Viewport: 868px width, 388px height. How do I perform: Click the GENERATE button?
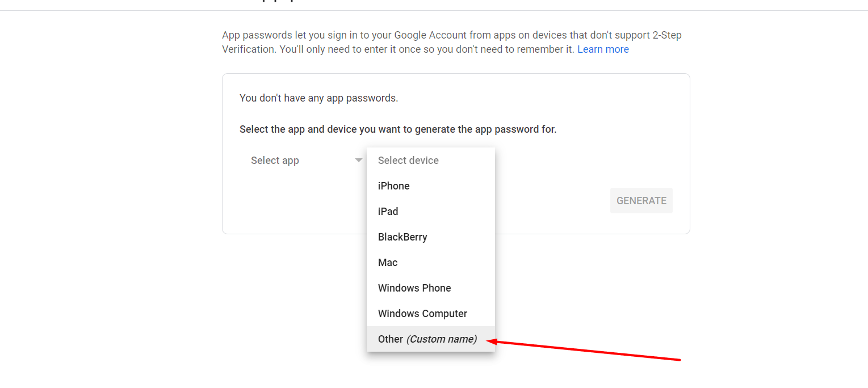641,200
